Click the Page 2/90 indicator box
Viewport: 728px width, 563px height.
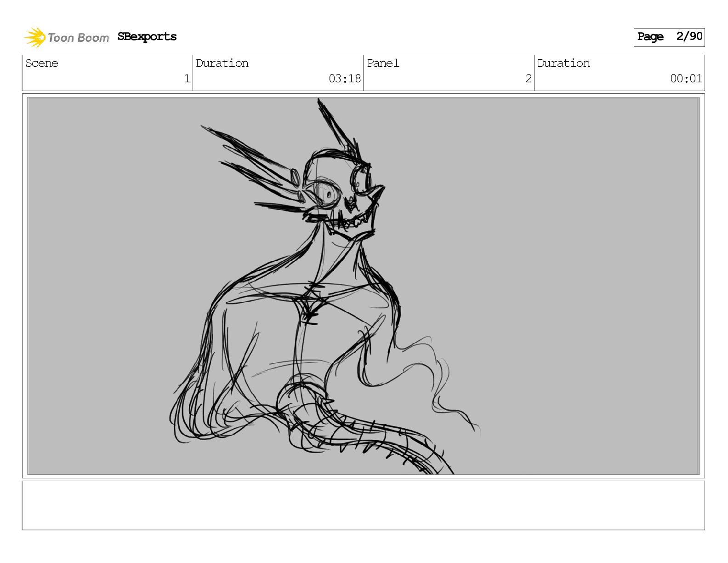(x=669, y=37)
